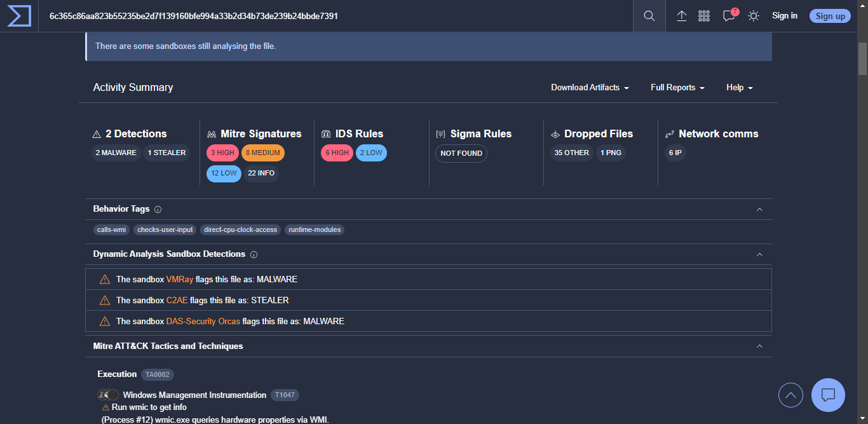Click warning icon beside DAS-Security Orcas row
Screen dimensions: 868x424
[105, 322]
